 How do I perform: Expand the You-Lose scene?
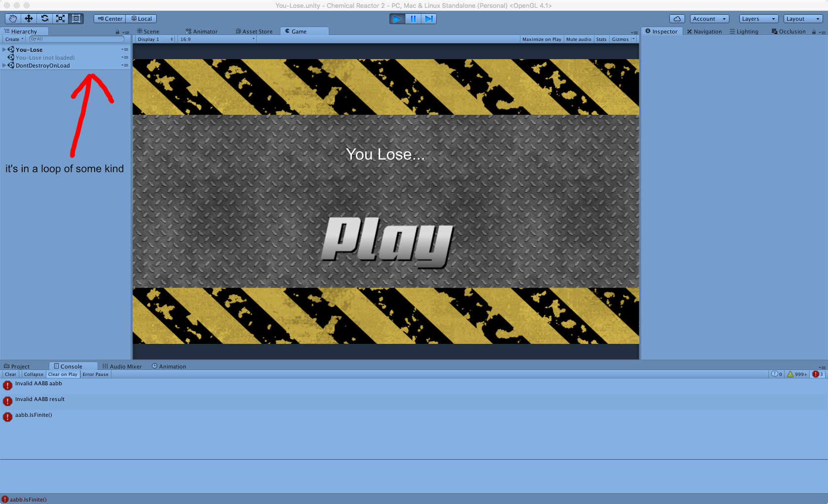click(x=4, y=49)
